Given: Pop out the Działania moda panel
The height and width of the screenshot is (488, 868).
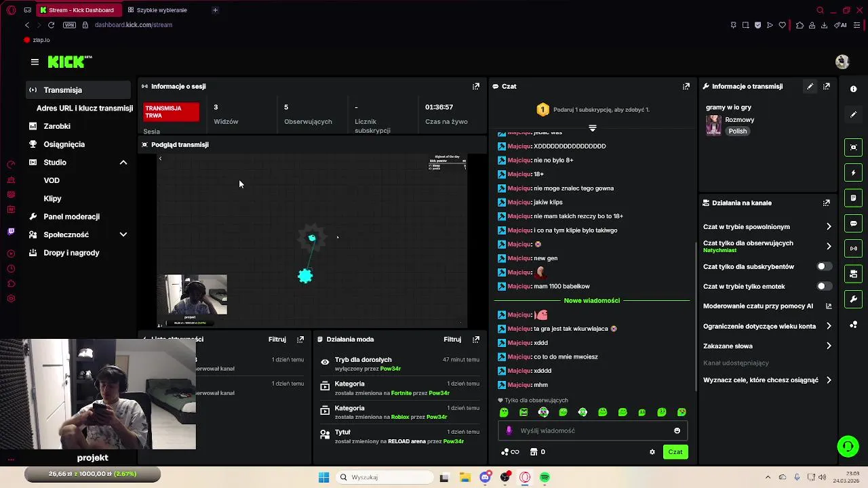Looking at the screenshot, I should 476,339.
